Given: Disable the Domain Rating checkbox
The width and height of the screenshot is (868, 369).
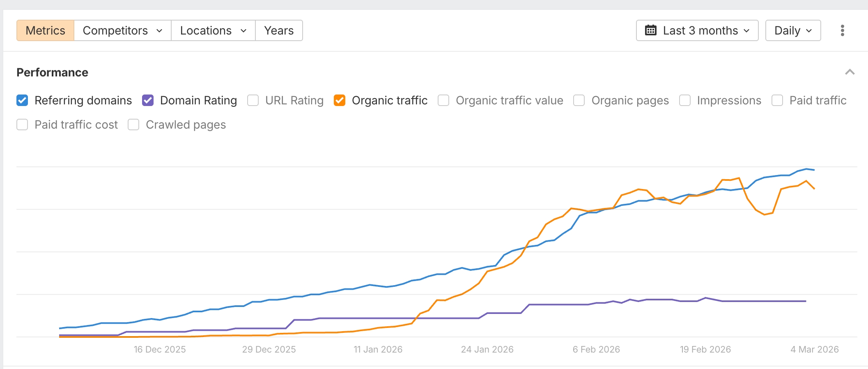Looking at the screenshot, I should pyautogui.click(x=148, y=100).
